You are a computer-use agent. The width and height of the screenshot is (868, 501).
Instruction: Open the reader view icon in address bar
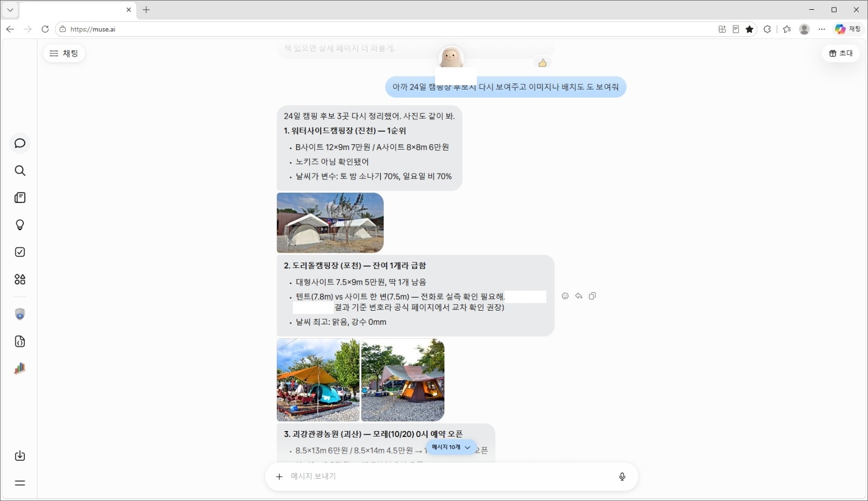[736, 29]
